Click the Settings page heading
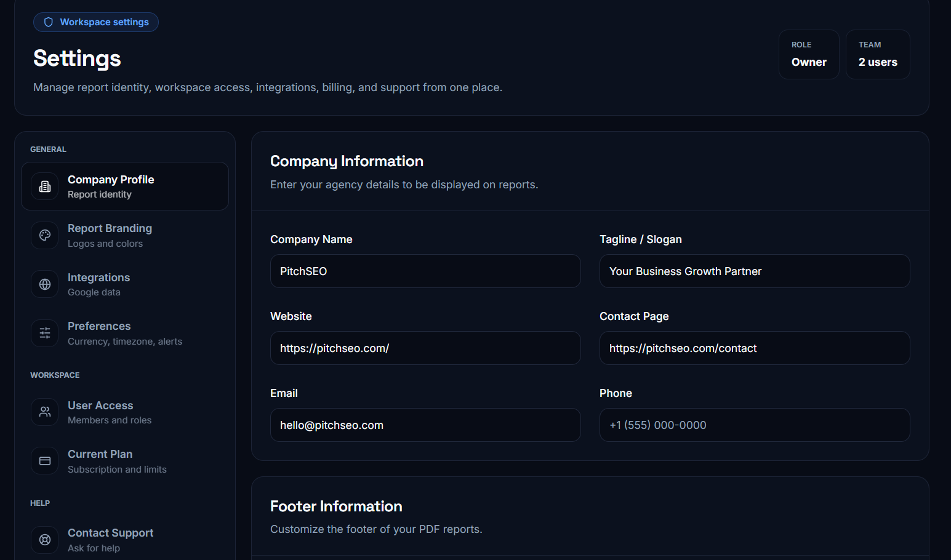951x560 pixels. [x=77, y=58]
